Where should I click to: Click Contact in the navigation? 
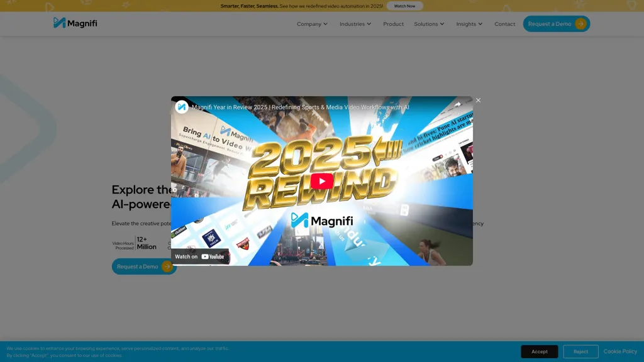point(504,24)
